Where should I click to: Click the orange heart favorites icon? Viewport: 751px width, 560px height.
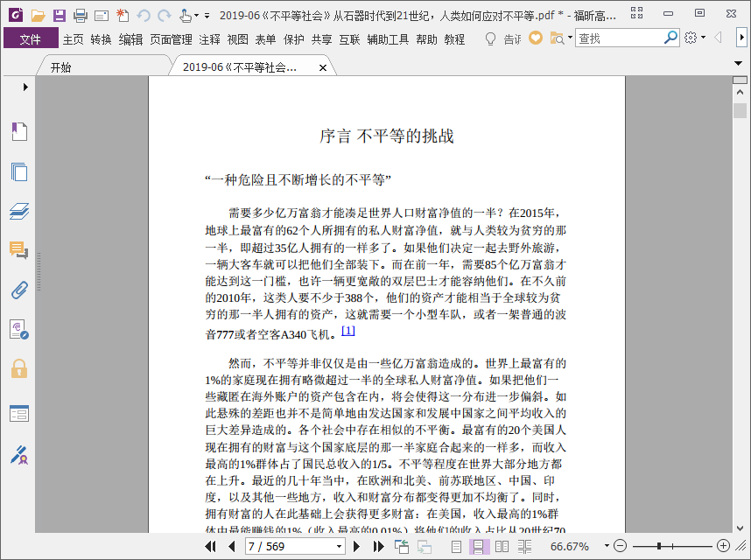tap(536, 38)
